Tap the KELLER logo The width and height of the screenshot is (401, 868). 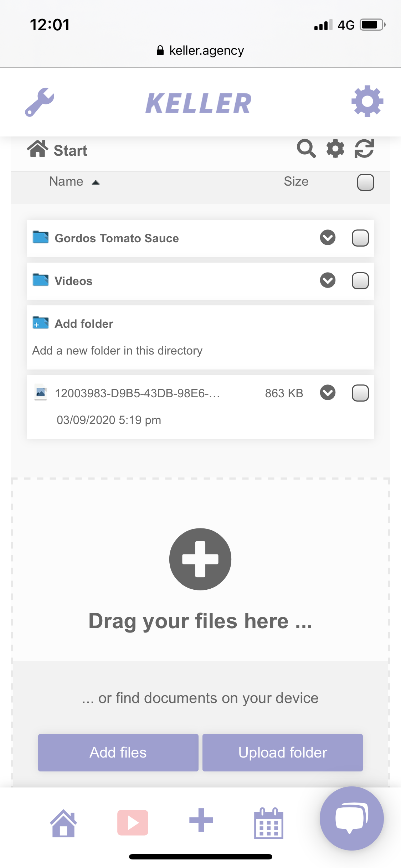tap(199, 103)
